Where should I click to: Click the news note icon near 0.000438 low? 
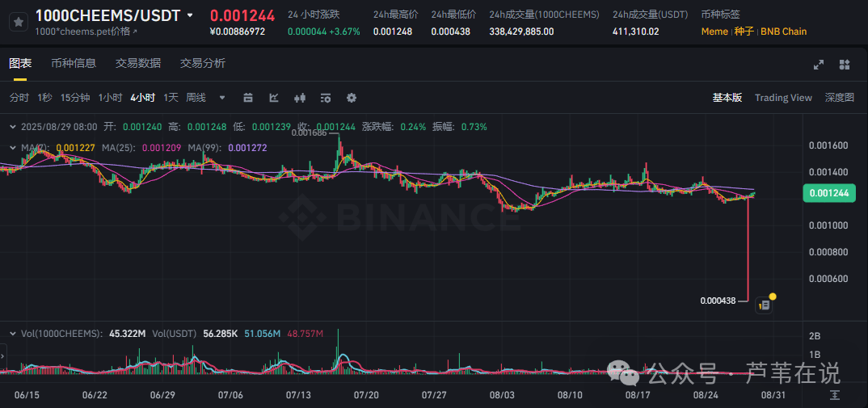[x=764, y=305]
